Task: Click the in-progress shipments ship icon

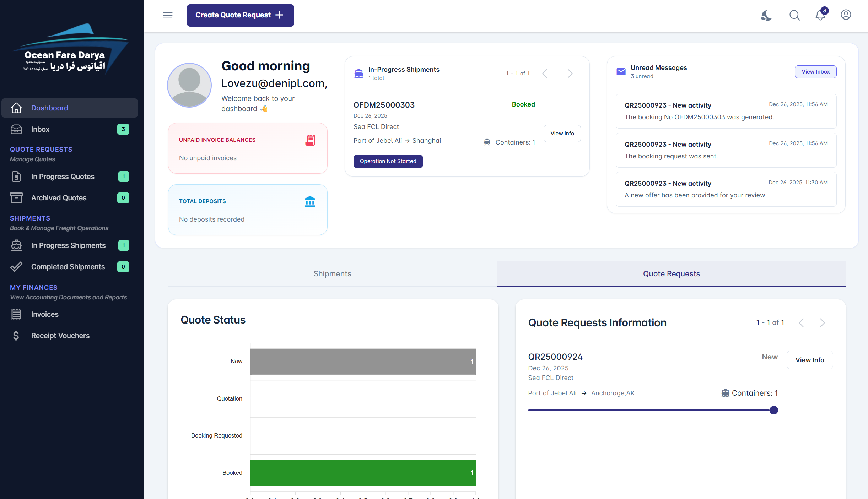Action: pyautogui.click(x=359, y=74)
